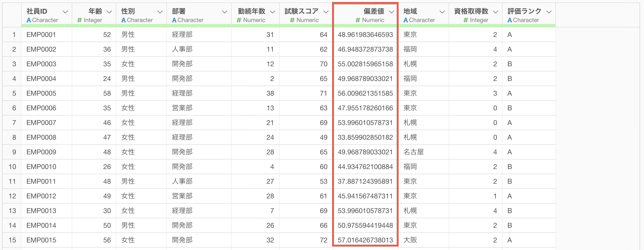
Task: Expand the 地域 column header menu
Action: pyautogui.click(x=442, y=12)
